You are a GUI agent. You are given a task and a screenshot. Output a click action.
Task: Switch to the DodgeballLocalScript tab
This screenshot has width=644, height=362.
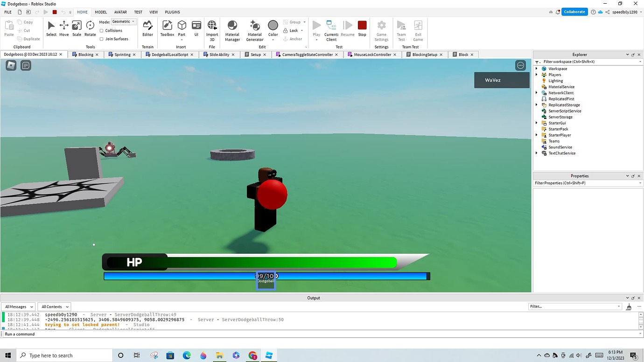coord(170,55)
